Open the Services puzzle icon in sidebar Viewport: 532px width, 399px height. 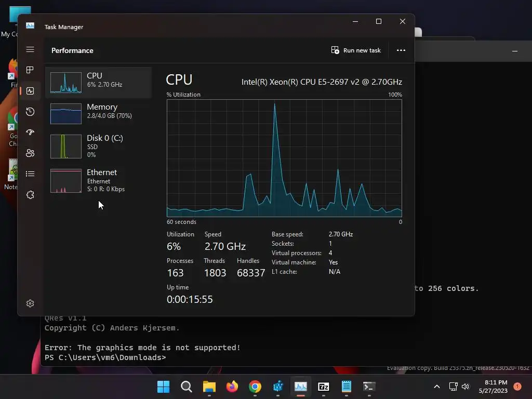(x=30, y=195)
